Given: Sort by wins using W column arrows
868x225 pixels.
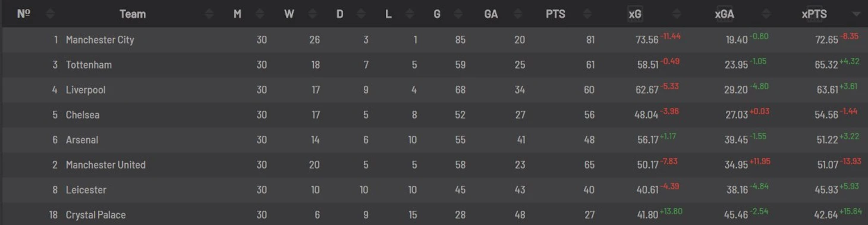Looking at the screenshot, I should 311,14.
